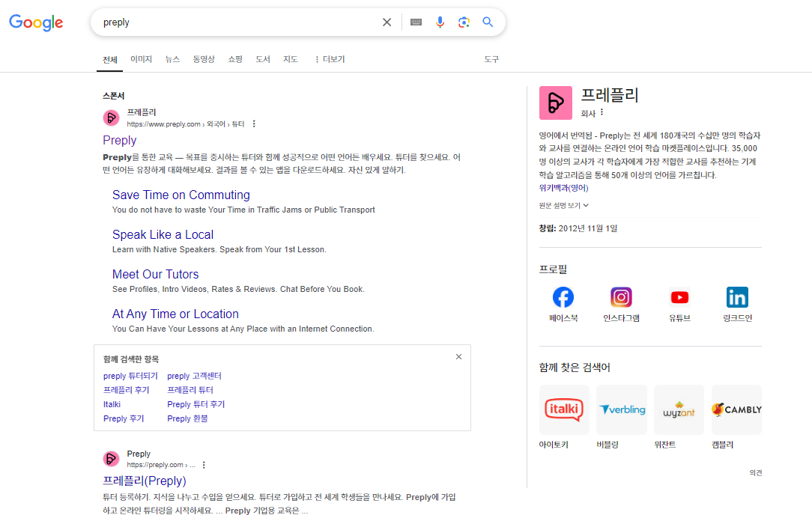Open Cambly related search card
The width and height of the screenshot is (812, 521).
[x=736, y=417]
